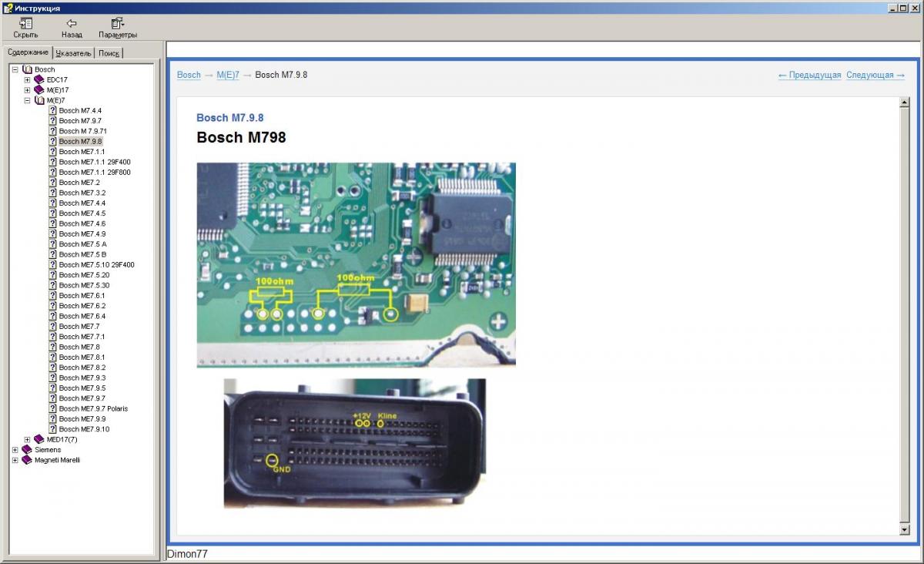Switch to the Указатель tab
The width and height of the screenshot is (924, 564).
point(74,53)
